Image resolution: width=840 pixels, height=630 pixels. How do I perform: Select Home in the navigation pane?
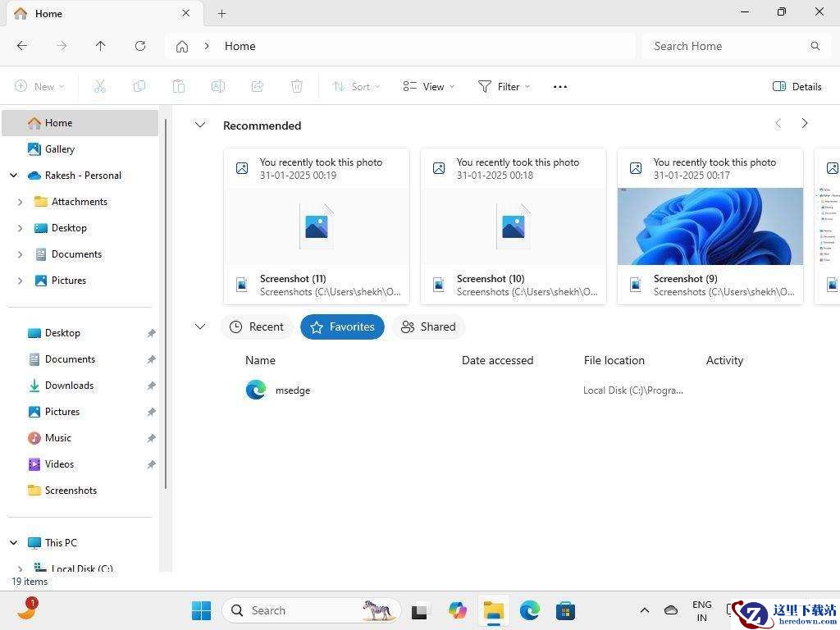click(80, 123)
